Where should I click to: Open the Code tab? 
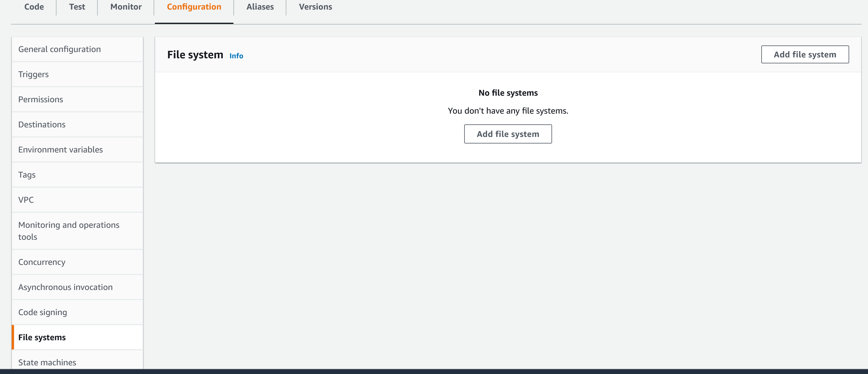pos(34,7)
